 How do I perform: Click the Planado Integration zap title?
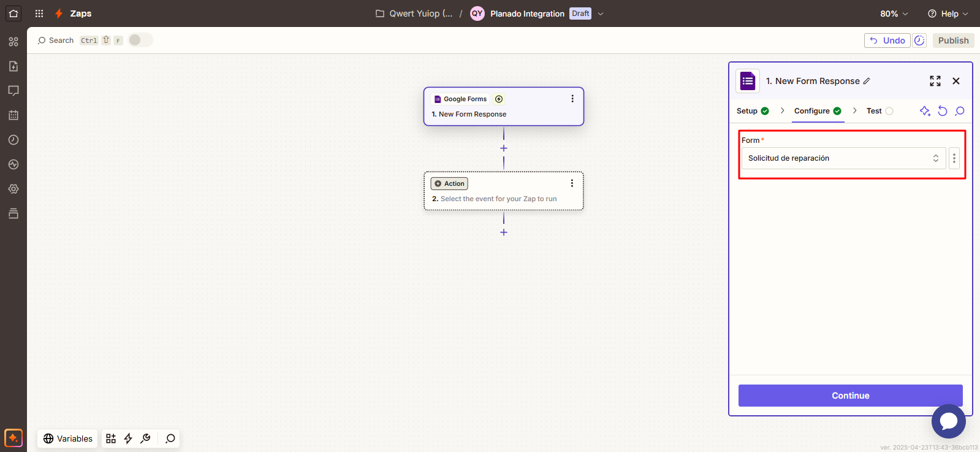click(527, 13)
